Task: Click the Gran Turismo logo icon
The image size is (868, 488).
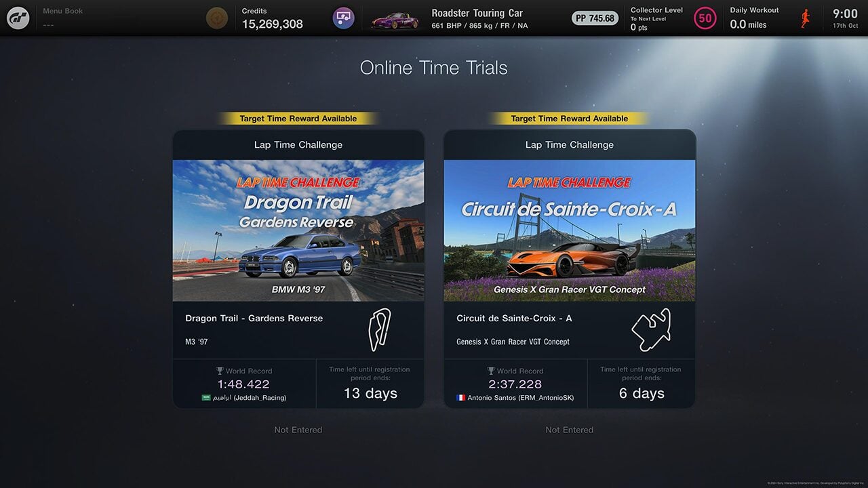Action: click(18, 18)
